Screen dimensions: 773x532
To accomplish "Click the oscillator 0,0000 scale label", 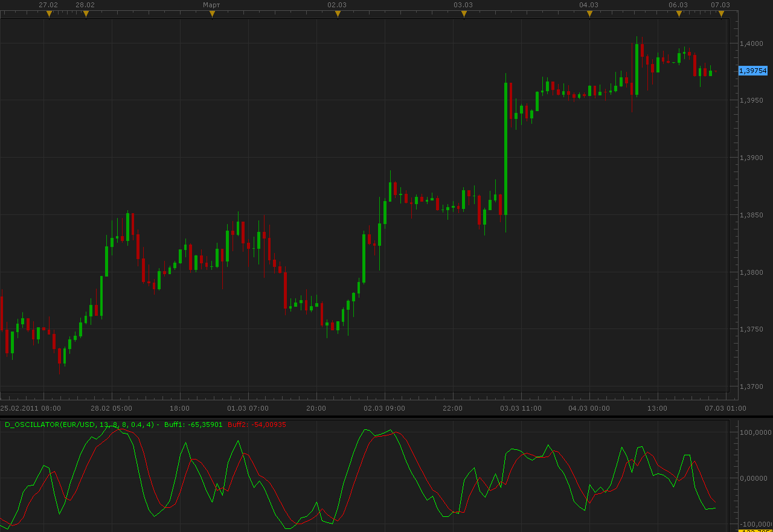I will coord(755,478).
